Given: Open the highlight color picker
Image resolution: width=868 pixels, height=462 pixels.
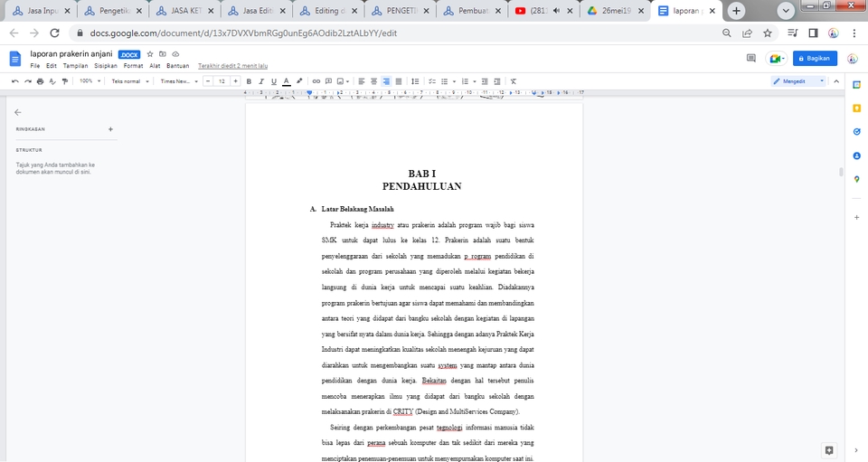Looking at the screenshot, I should pos(299,81).
